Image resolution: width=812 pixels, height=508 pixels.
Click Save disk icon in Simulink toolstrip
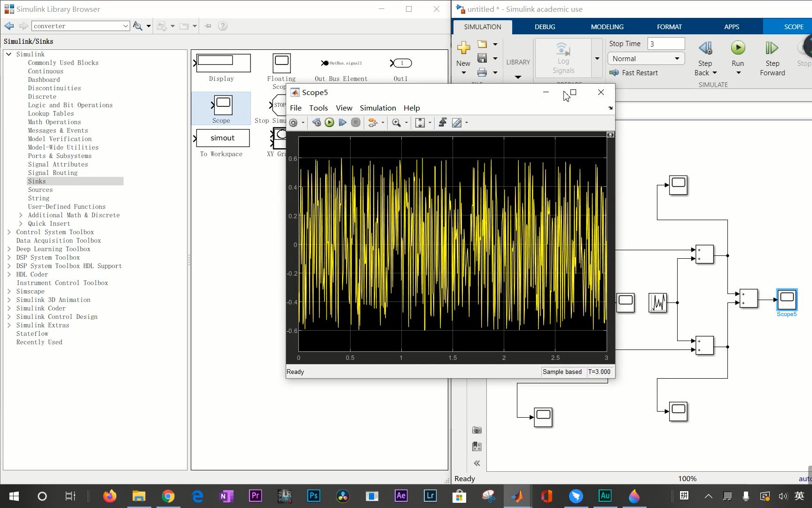tap(482, 58)
